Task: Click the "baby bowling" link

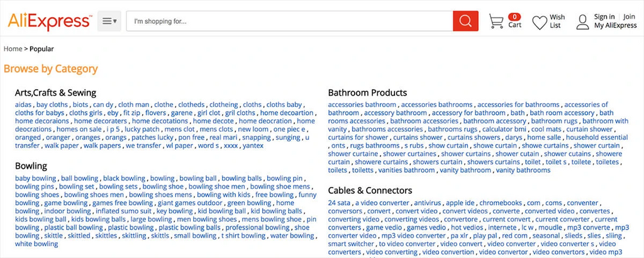Action: click(x=35, y=179)
